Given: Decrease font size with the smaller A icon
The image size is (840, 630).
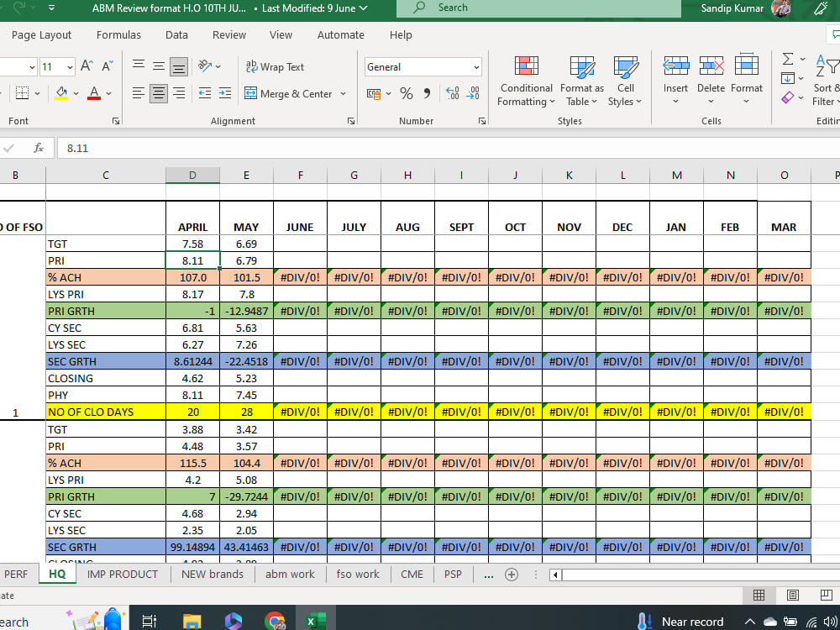Looking at the screenshot, I should [108, 66].
